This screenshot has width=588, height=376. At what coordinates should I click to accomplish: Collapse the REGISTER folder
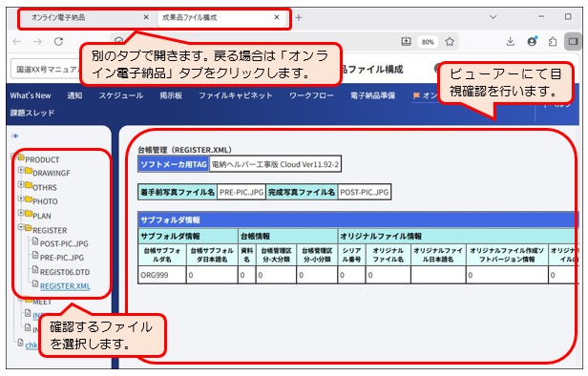coord(21,227)
